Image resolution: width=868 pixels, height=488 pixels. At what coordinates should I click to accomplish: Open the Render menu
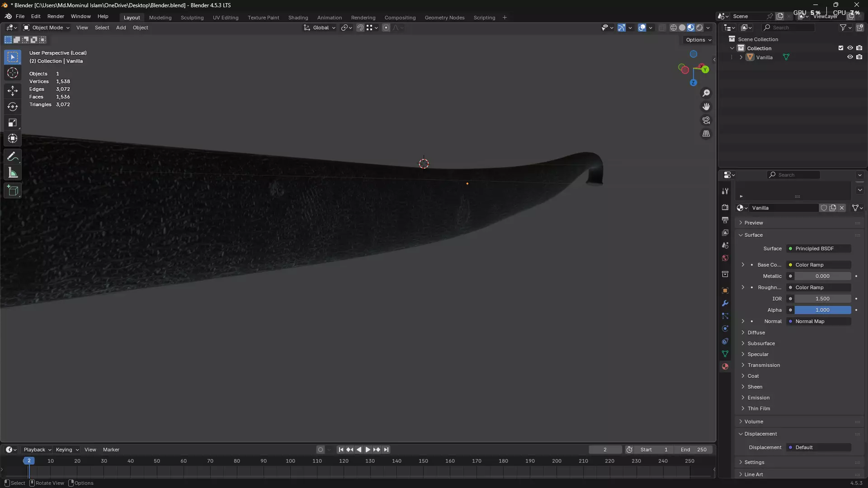[x=56, y=16]
